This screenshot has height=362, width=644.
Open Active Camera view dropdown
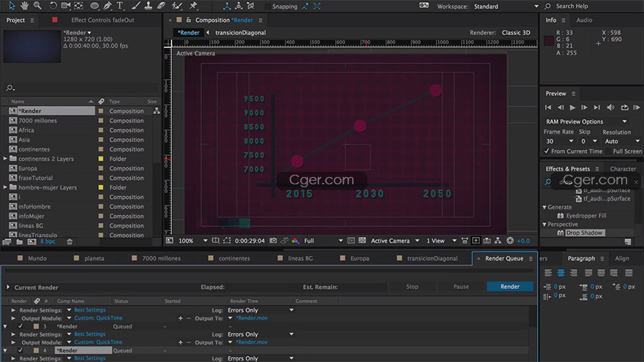coord(395,241)
